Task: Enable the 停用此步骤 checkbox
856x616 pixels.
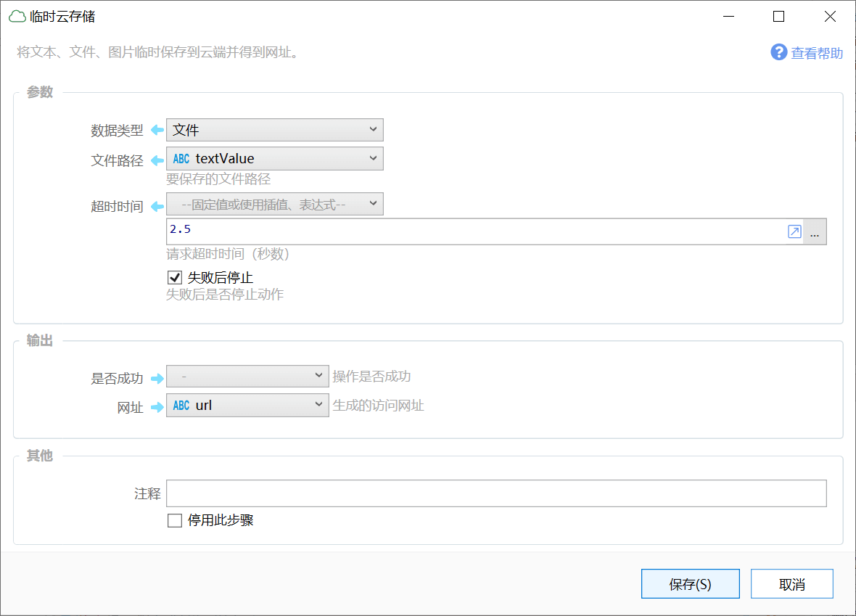Action: point(175,520)
